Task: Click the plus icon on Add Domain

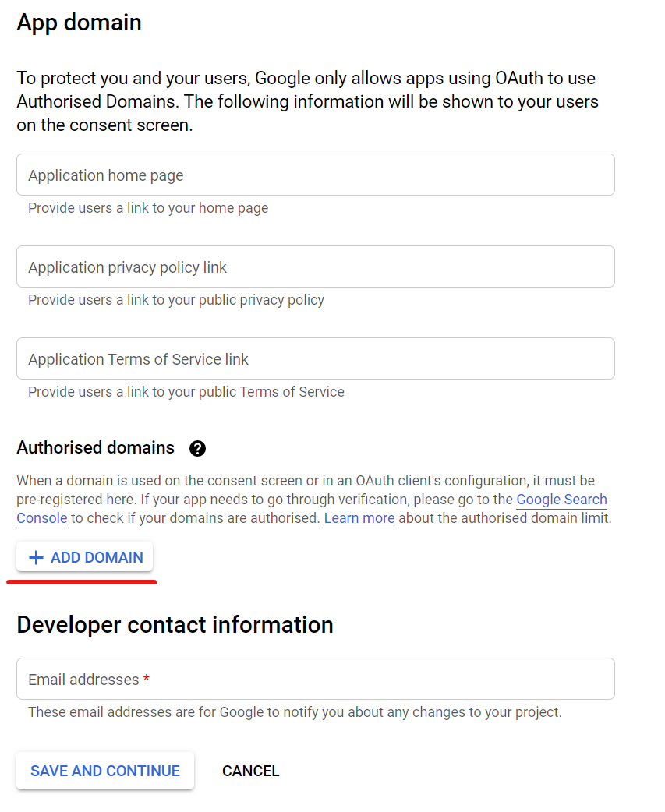Action: click(35, 556)
